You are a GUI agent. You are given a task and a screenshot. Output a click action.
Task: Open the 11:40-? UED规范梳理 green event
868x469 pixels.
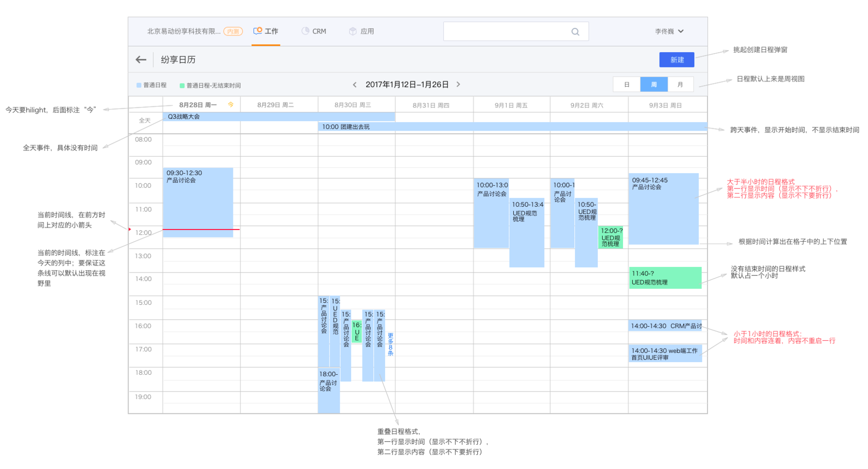pos(665,278)
